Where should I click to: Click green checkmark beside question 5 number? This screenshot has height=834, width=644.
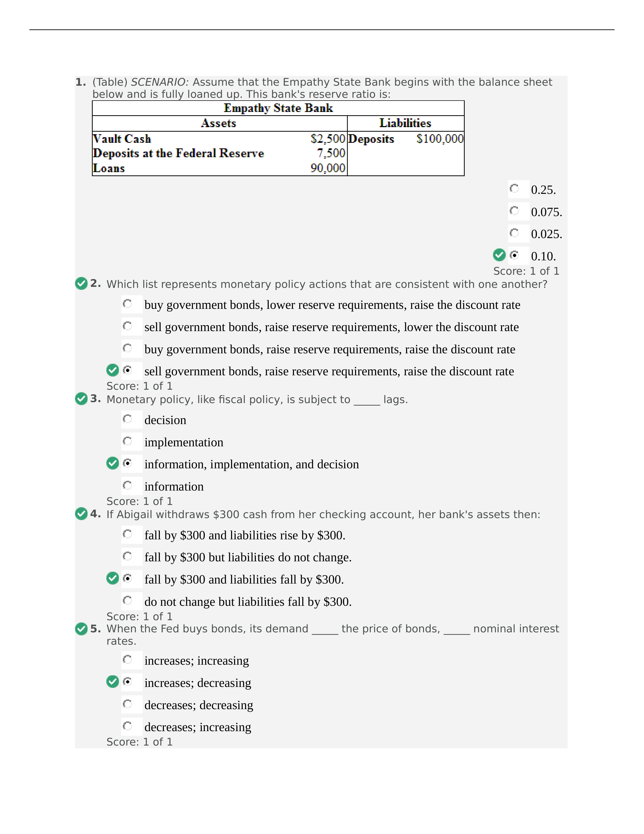click(x=81, y=629)
